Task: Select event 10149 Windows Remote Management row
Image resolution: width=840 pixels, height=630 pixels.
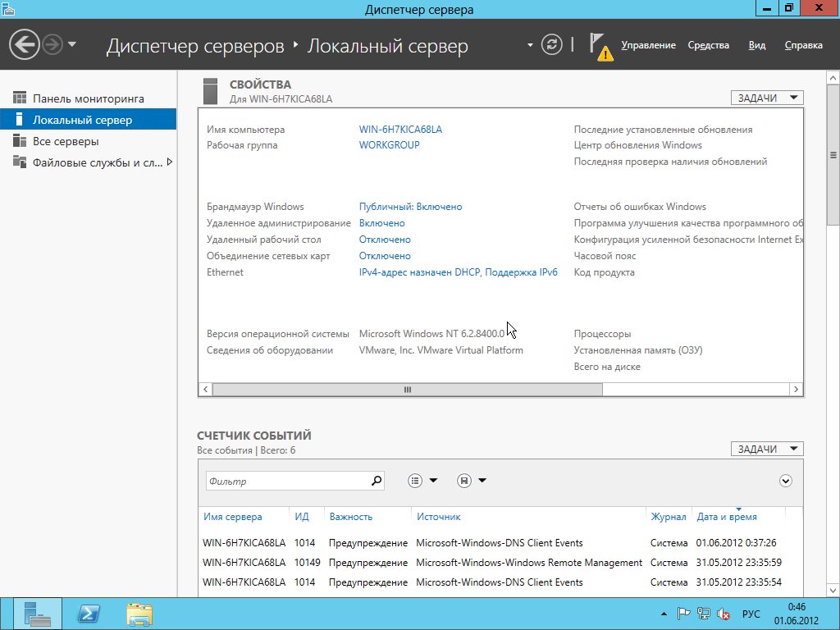Action: pos(500,563)
